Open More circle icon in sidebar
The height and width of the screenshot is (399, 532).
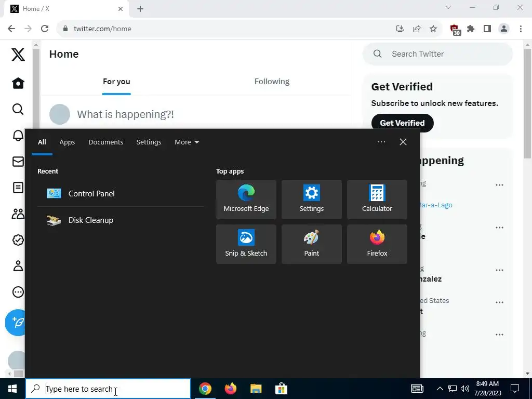pos(18,292)
